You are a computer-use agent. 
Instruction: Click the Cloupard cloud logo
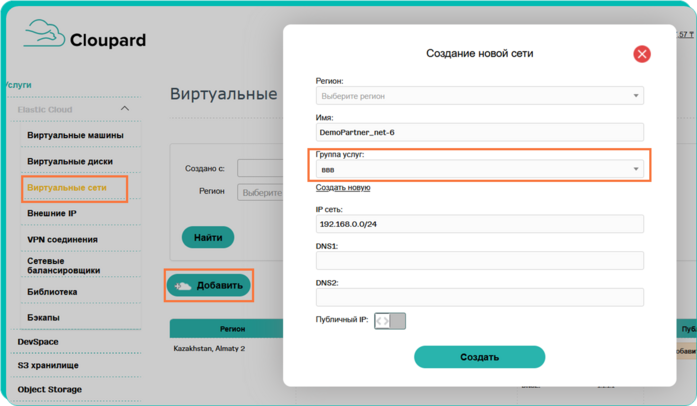click(x=44, y=36)
